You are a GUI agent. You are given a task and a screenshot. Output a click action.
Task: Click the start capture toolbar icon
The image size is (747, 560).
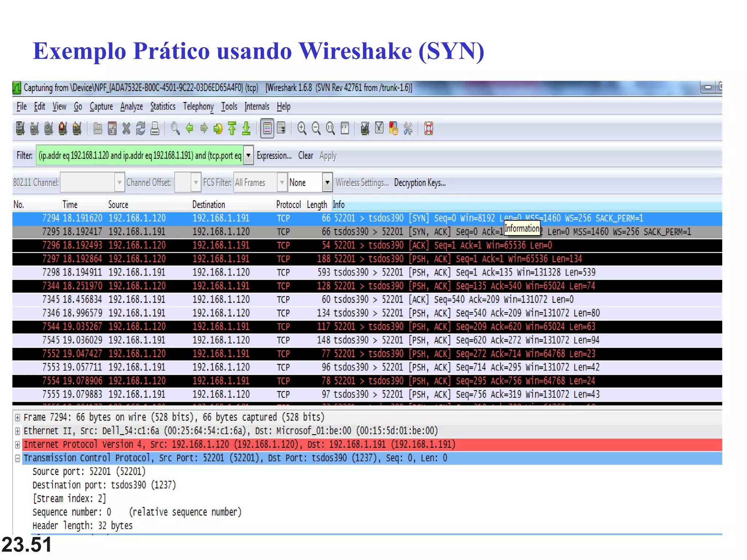tap(49, 128)
